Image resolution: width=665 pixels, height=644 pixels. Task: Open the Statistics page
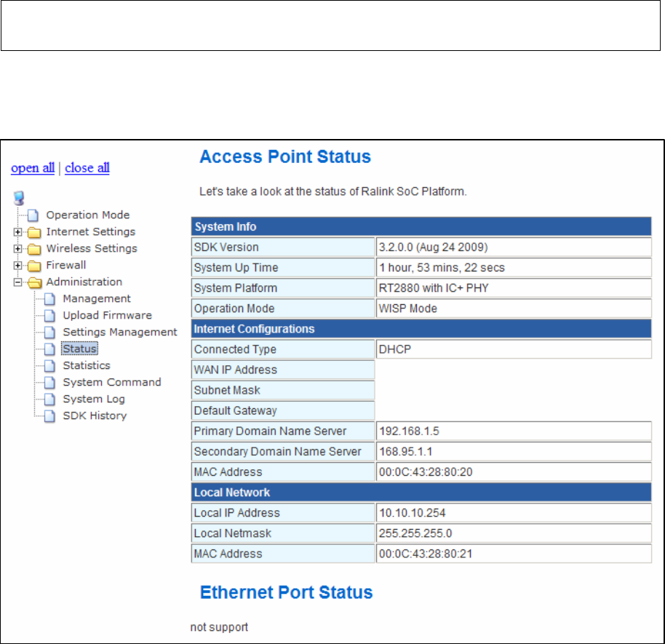[x=87, y=366]
